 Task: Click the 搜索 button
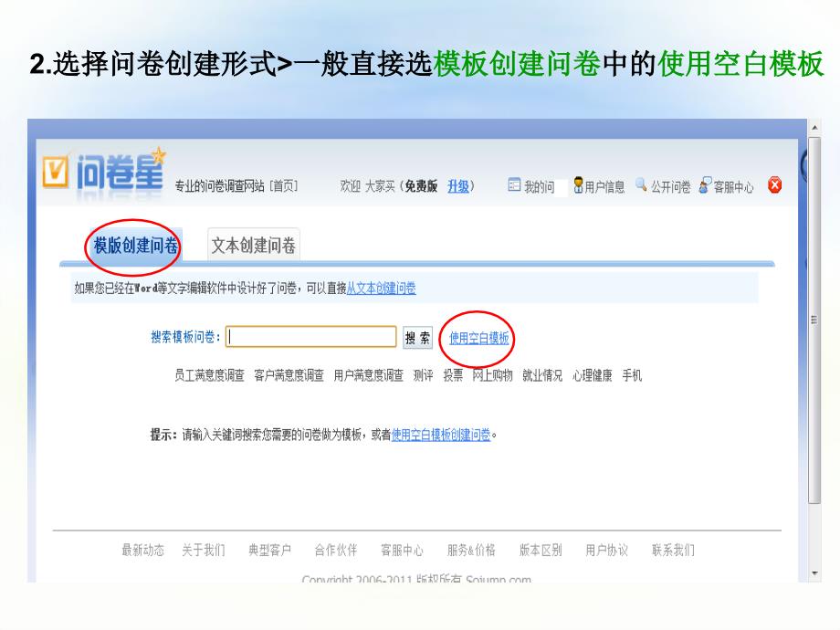pyautogui.click(x=417, y=338)
